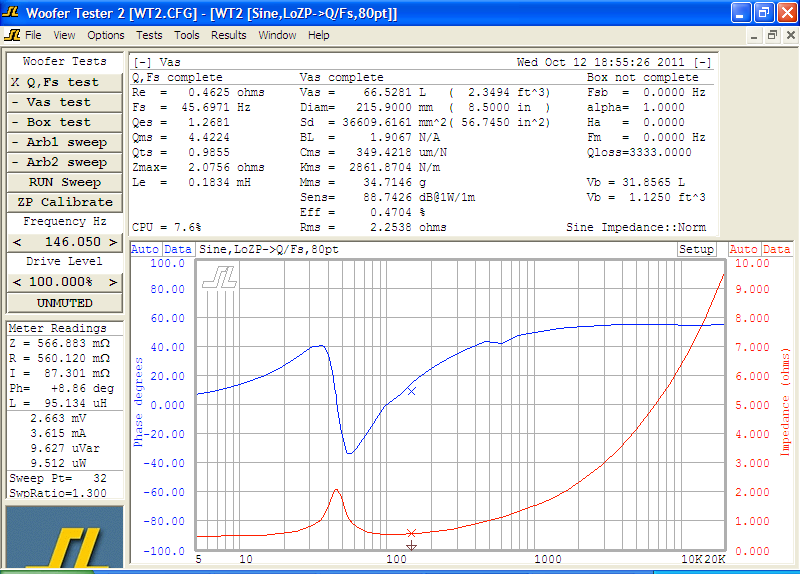Screen dimensions: 800x574
Task: Toggle the UNMUTED output button
Action: click(x=64, y=303)
